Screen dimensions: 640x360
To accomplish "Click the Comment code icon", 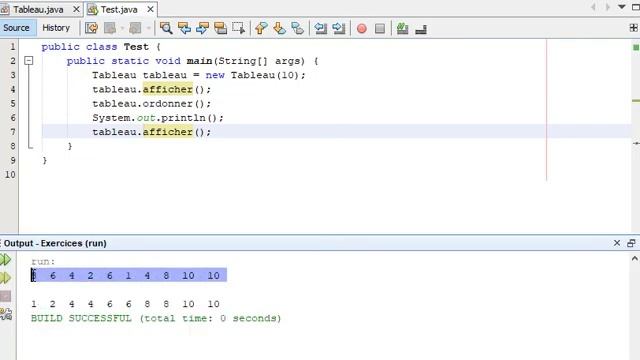I will pyautogui.click(x=402, y=28).
